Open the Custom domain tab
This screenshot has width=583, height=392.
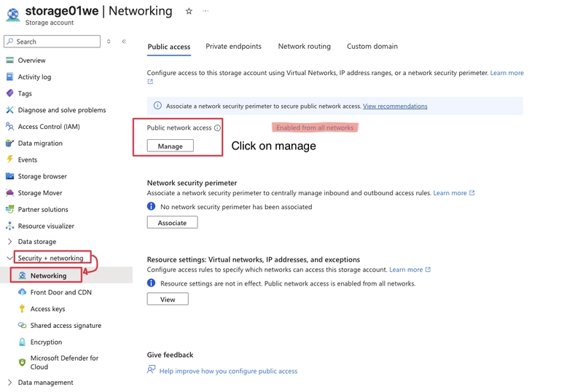tap(372, 47)
